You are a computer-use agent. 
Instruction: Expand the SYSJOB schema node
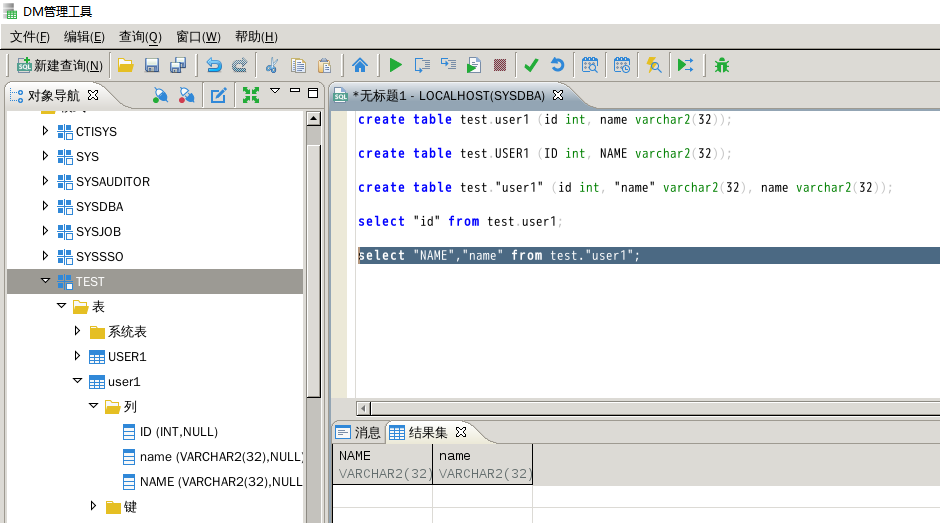pos(45,231)
